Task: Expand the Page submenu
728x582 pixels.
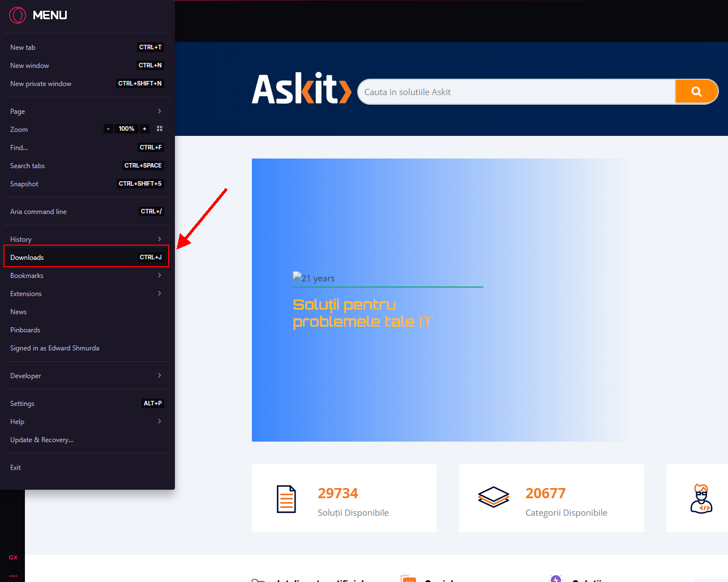Action: pyautogui.click(x=86, y=112)
